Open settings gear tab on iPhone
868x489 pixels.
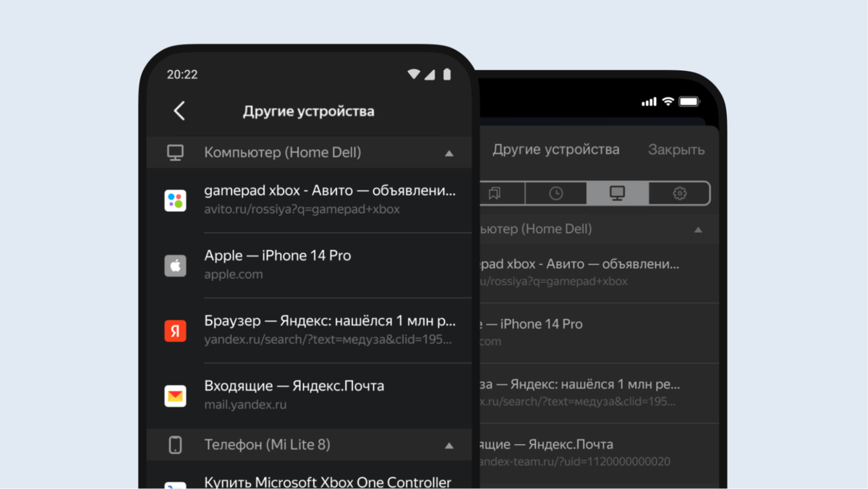679,193
